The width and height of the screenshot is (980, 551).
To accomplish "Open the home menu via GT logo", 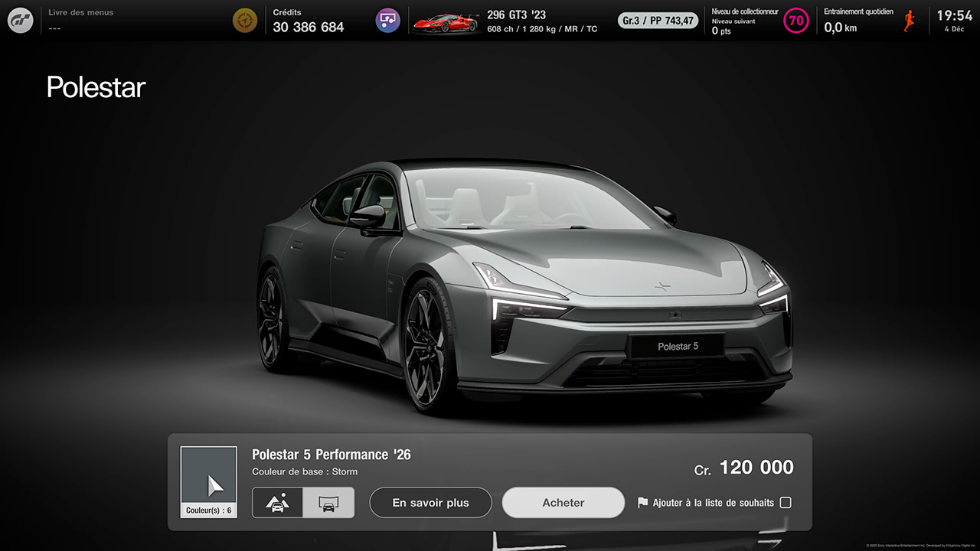I will (x=20, y=20).
